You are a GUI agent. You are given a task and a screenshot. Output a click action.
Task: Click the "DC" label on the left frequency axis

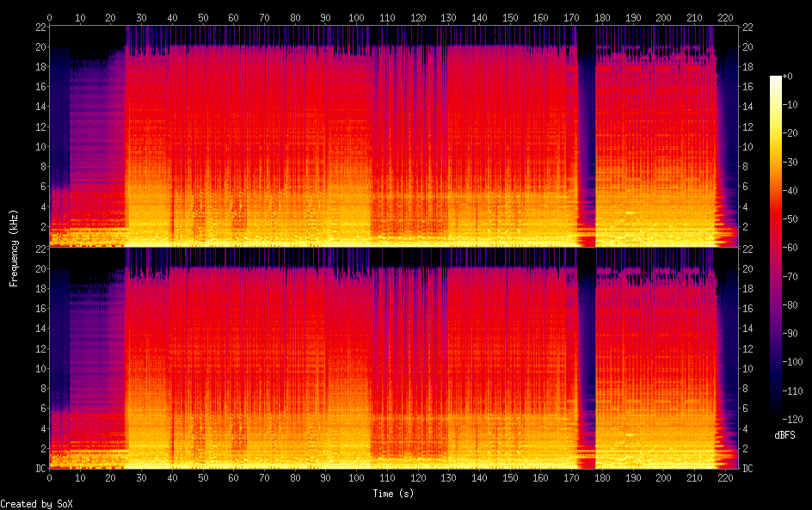pyautogui.click(x=39, y=468)
